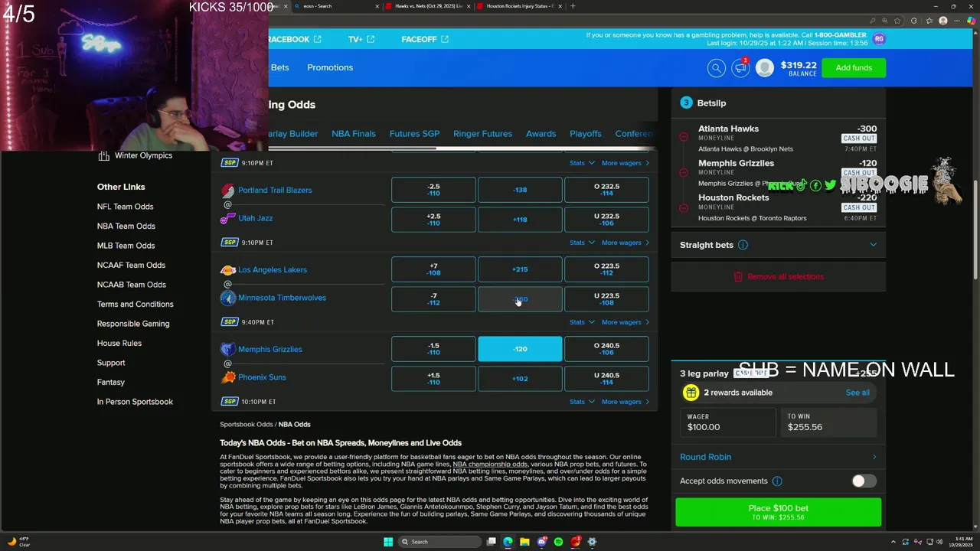
Task: Open the FACEOFF external link
Action: 425,39
